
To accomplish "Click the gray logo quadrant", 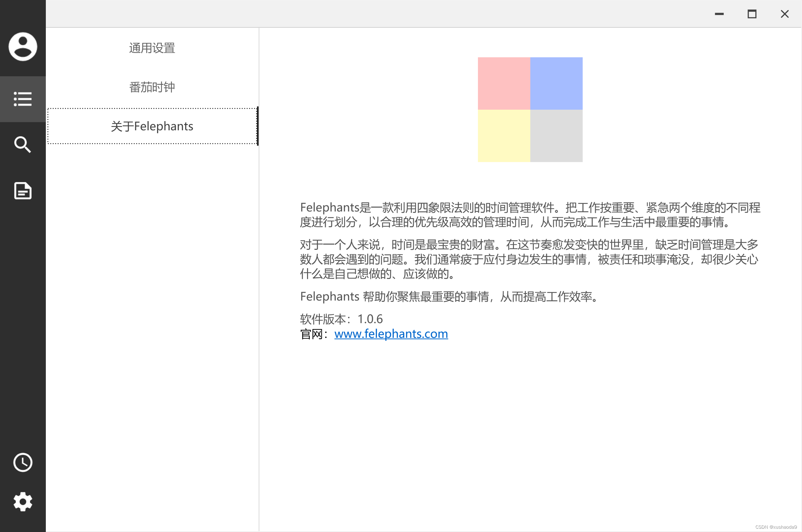I will [x=556, y=136].
